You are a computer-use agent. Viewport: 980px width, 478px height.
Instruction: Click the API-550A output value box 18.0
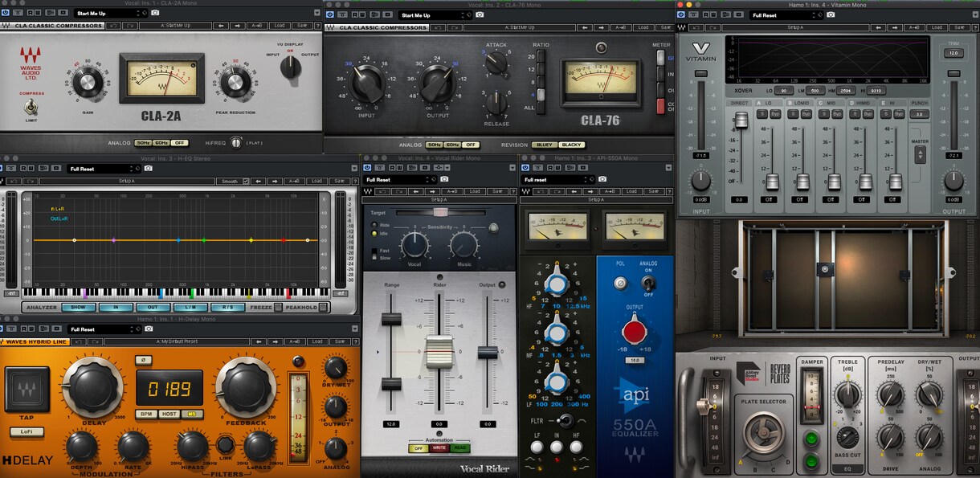click(636, 361)
